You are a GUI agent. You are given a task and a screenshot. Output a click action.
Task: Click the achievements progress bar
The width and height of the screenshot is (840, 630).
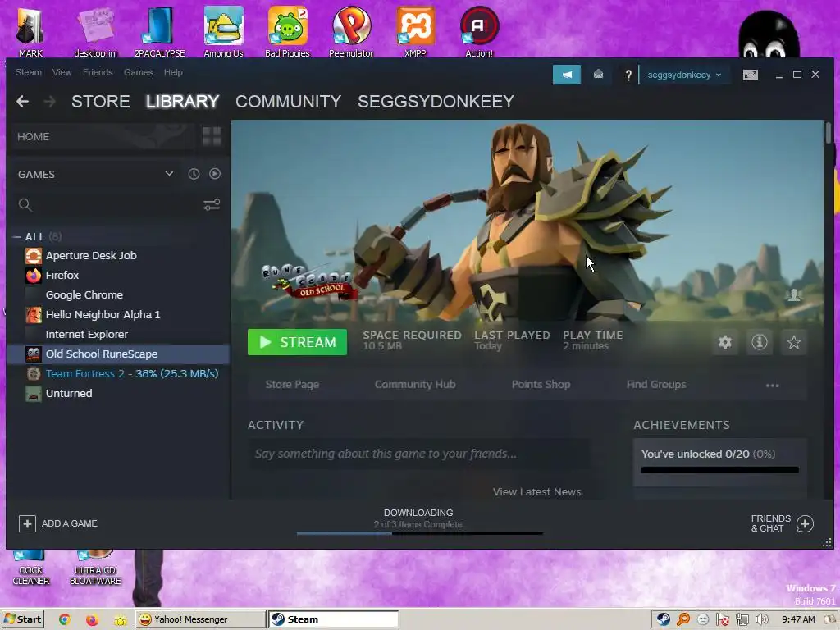click(x=719, y=470)
